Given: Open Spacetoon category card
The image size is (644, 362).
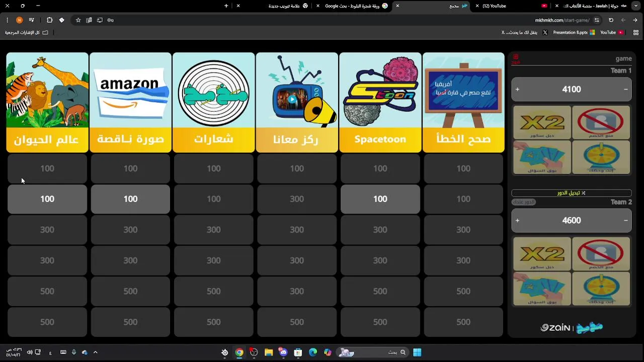Looking at the screenshot, I should pos(380,103).
